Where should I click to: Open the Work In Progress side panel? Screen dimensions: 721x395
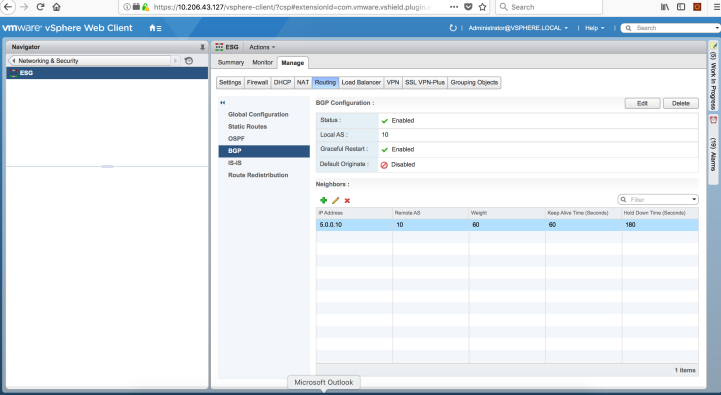[713, 76]
